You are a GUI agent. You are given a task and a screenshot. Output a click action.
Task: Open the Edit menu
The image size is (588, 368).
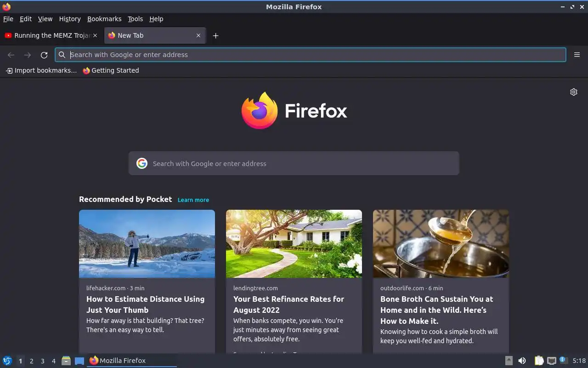coord(26,19)
